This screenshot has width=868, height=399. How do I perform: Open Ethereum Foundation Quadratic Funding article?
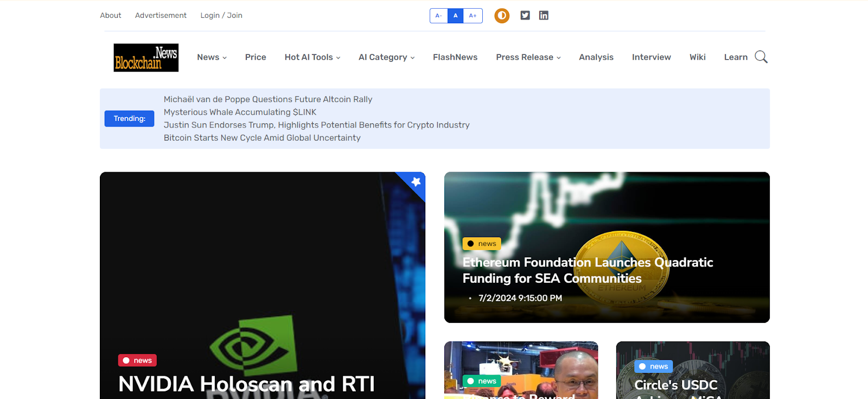click(588, 270)
